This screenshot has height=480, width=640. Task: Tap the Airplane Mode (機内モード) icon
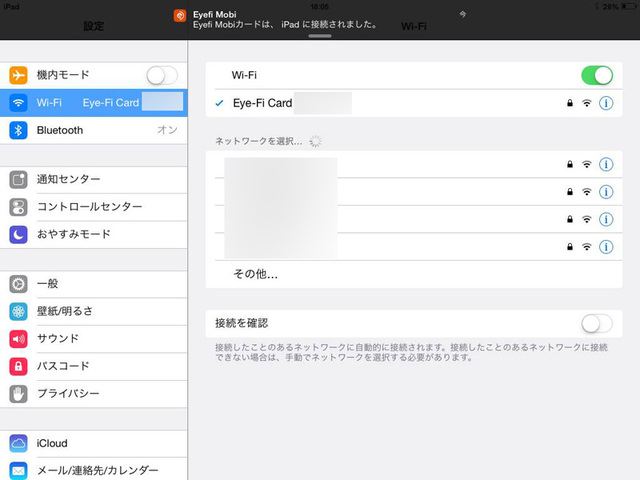click(19, 75)
